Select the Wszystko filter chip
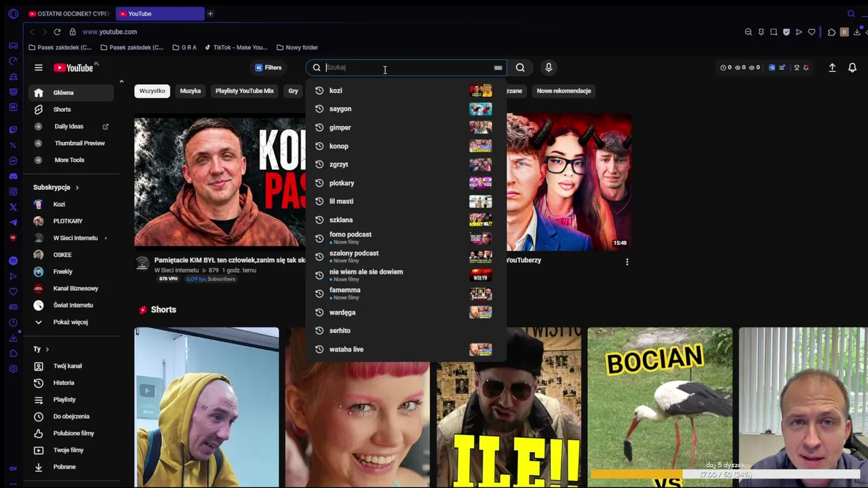Screen dimensions: 868x488 152,91
